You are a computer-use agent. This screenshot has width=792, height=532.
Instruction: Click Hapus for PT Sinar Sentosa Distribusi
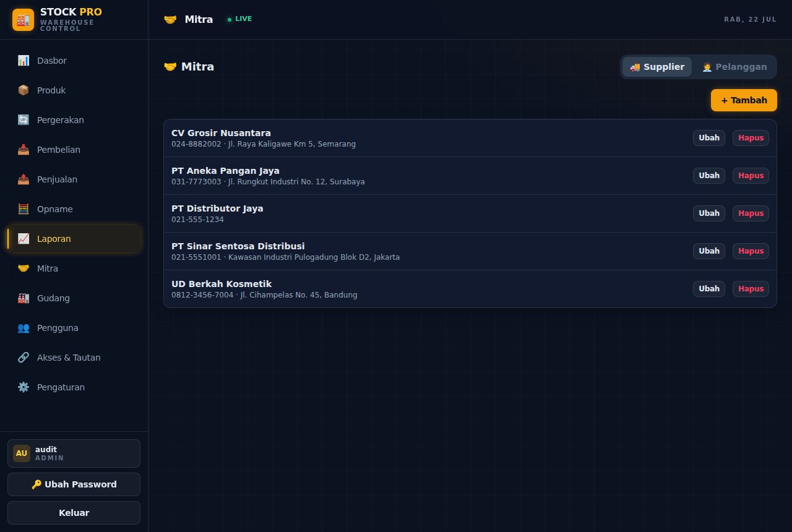751,251
